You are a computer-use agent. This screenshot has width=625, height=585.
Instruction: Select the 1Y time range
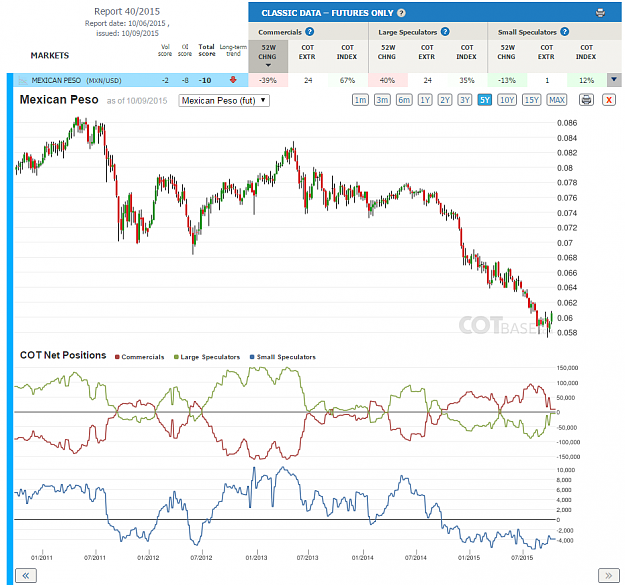(425, 100)
